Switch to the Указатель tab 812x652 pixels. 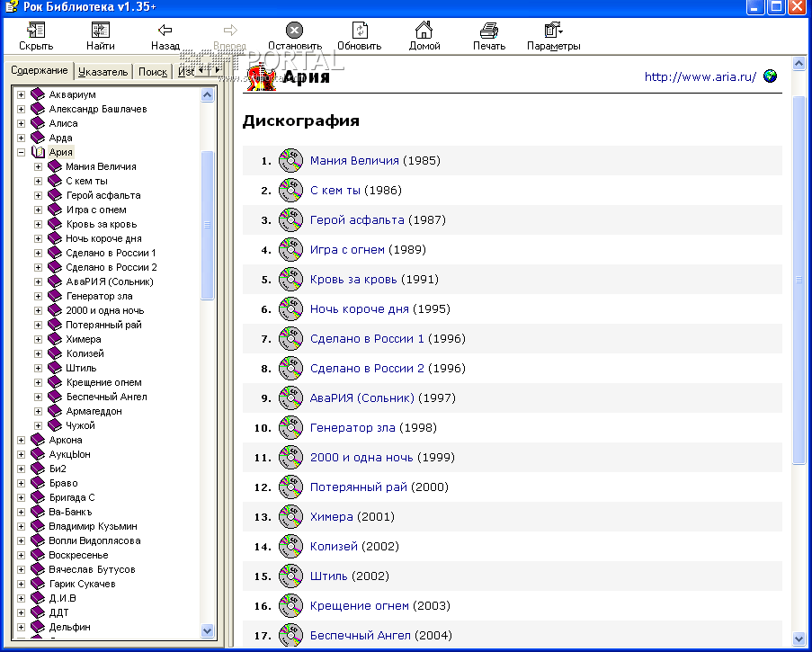click(103, 72)
